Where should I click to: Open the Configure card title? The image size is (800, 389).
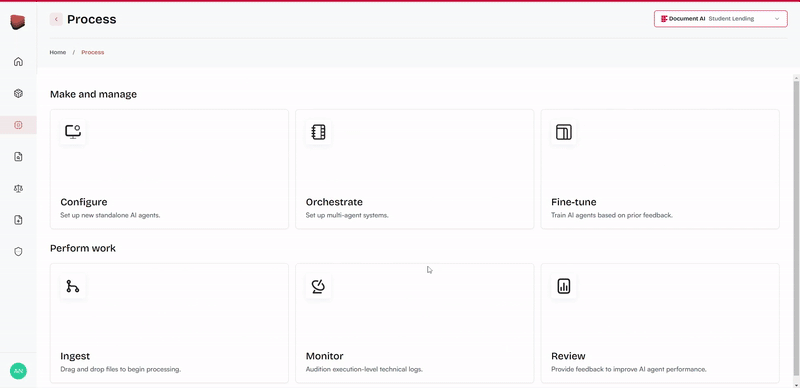click(84, 202)
